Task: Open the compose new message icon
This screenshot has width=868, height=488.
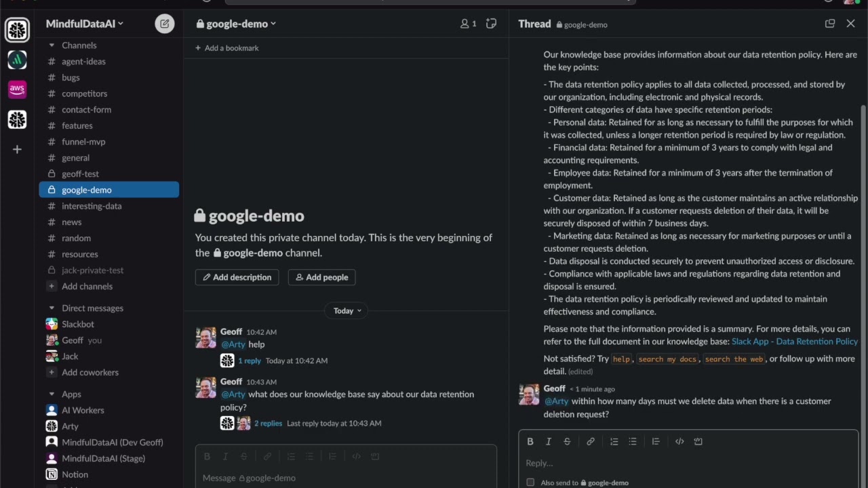Action: (x=164, y=24)
